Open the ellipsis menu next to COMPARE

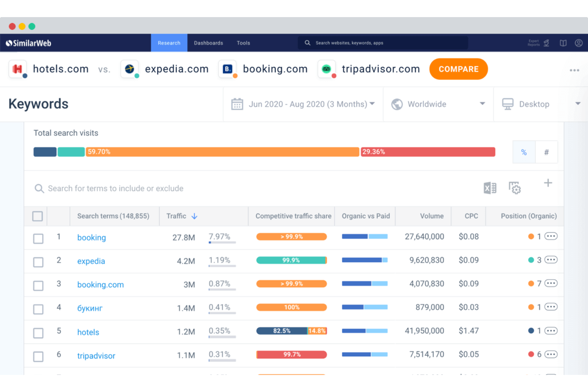[574, 70]
